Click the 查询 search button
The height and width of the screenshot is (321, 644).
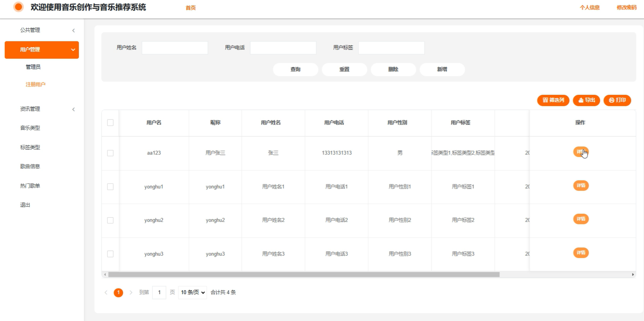(x=295, y=69)
